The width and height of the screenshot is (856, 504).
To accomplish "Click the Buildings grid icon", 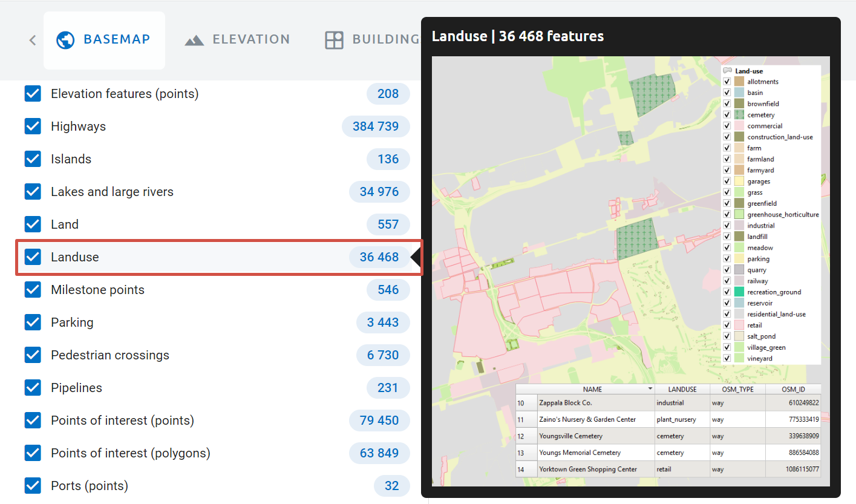I will point(334,40).
